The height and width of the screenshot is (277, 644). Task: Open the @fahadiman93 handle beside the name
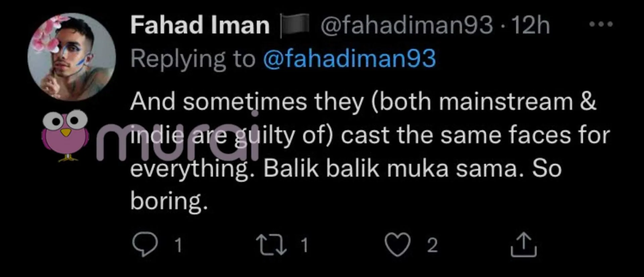point(407,25)
